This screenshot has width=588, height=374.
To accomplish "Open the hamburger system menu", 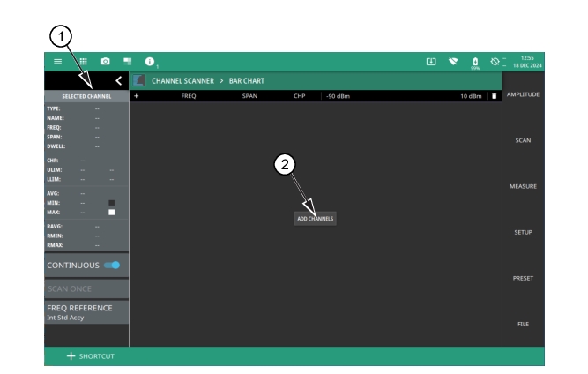I will tap(57, 61).
